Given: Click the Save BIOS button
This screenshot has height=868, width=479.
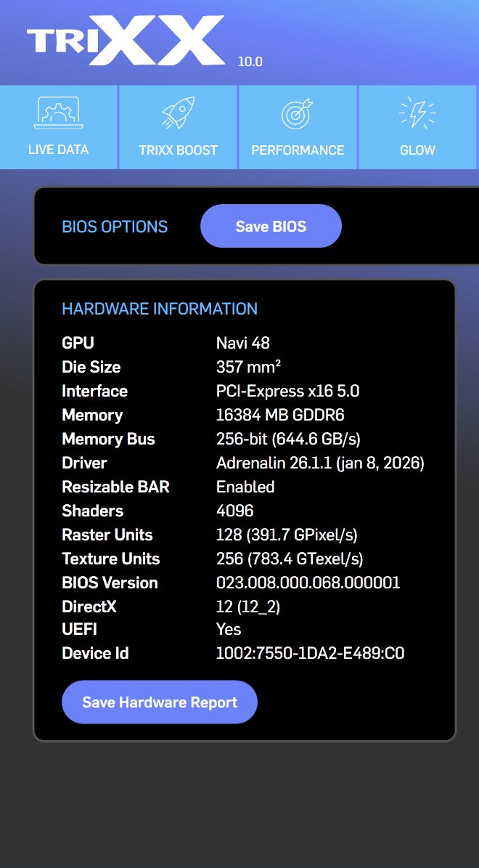Looking at the screenshot, I should pos(271,226).
